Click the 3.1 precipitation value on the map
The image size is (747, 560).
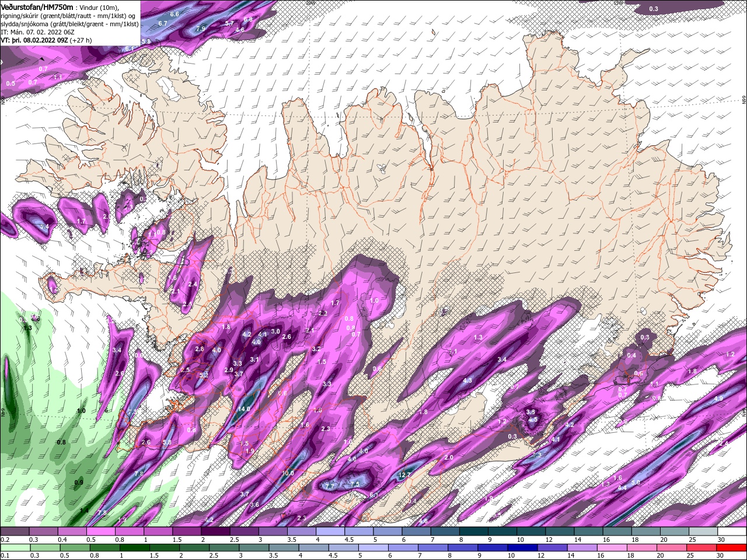[254, 360]
